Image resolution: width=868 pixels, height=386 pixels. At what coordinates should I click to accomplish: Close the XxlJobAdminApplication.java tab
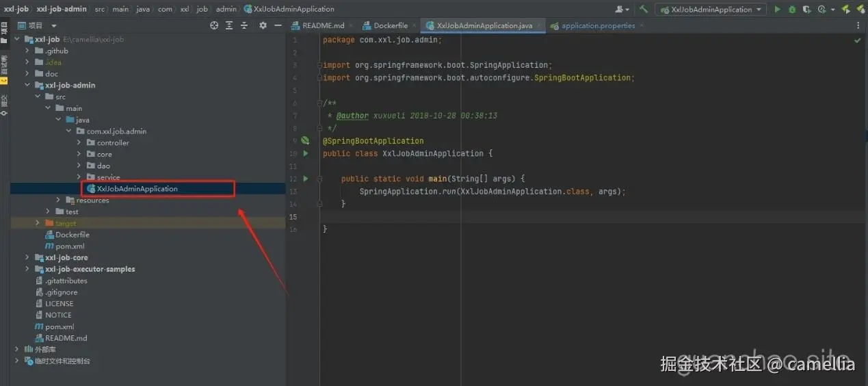(540, 26)
